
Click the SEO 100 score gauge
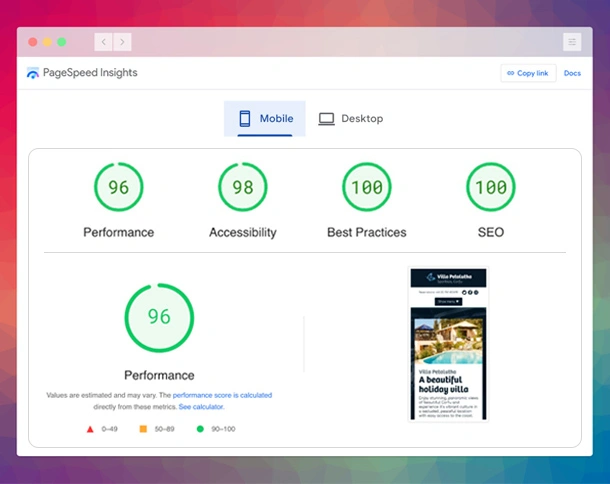point(490,188)
